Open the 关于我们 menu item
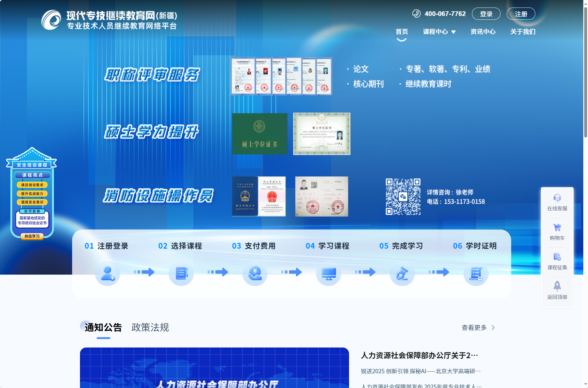Image resolution: width=588 pixels, height=388 pixels. pyautogui.click(x=523, y=32)
